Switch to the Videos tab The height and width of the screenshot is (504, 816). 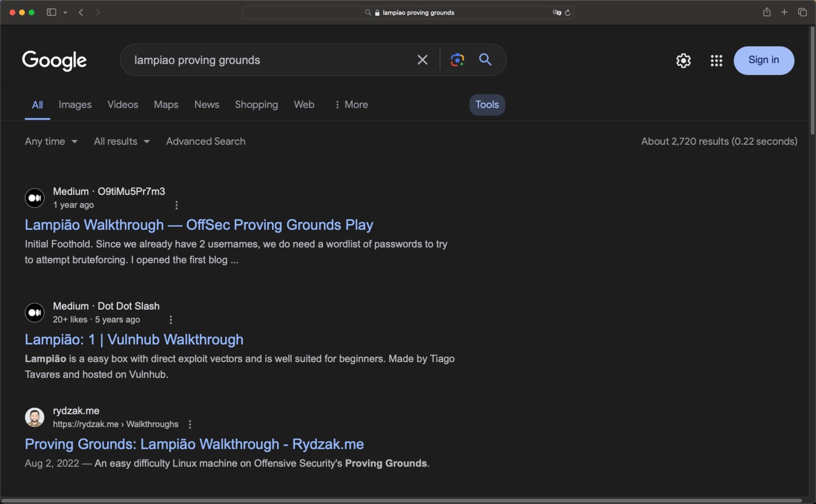pyautogui.click(x=122, y=105)
